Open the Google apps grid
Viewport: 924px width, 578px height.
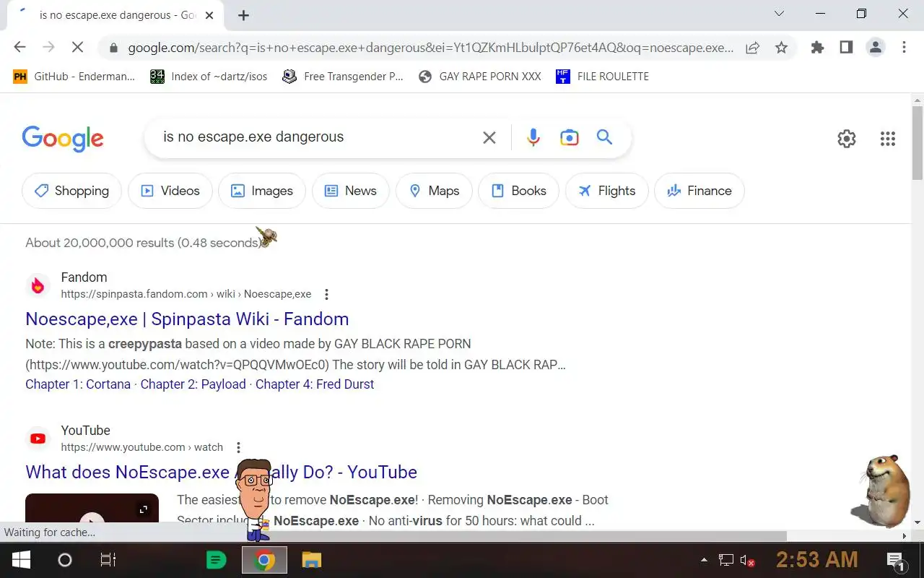tap(888, 139)
